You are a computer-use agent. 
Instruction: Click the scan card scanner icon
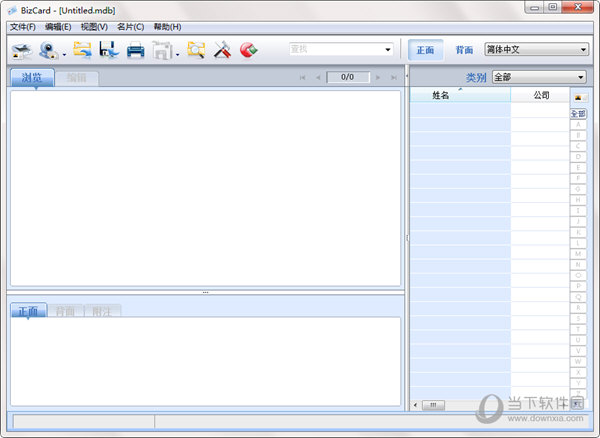21,51
